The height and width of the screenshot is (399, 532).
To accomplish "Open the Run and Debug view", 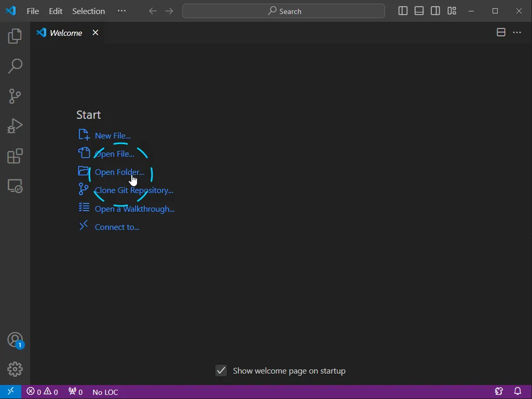I will [15, 126].
